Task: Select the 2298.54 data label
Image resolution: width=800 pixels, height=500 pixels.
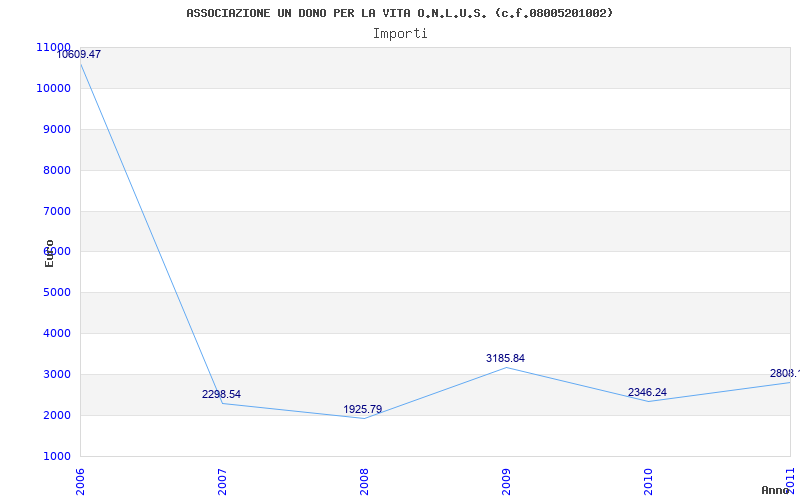Action: [x=221, y=394]
